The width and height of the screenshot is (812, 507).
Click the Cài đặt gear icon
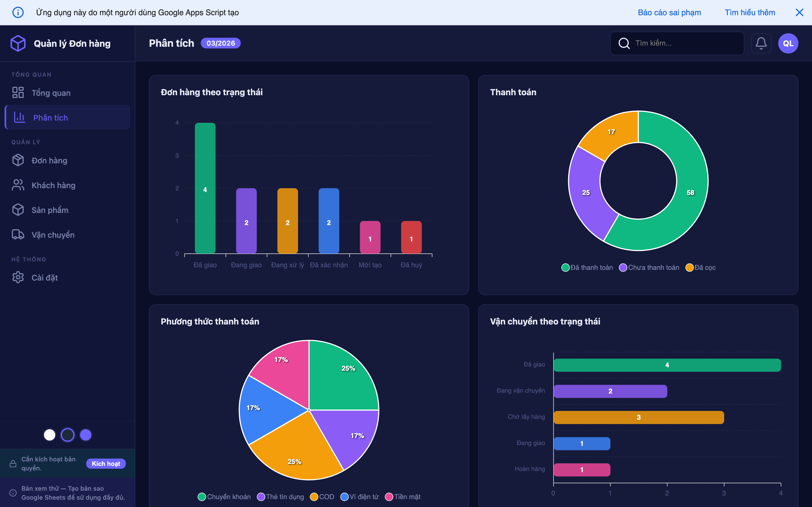pyautogui.click(x=18, y=277)
